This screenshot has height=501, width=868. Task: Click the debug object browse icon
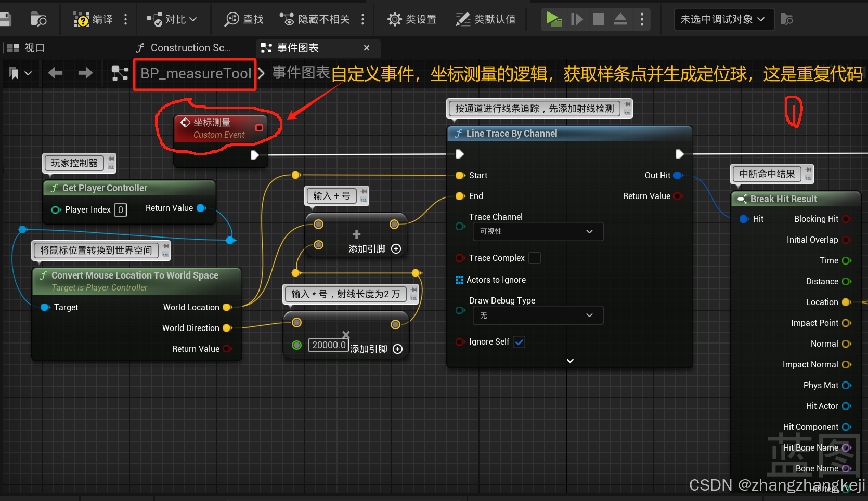pos(787,19)
